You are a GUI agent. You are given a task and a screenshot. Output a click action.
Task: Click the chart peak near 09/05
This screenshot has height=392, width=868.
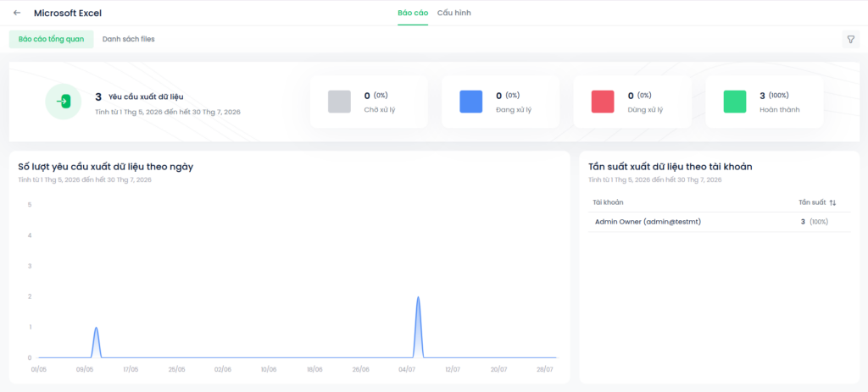click(97, 328)
